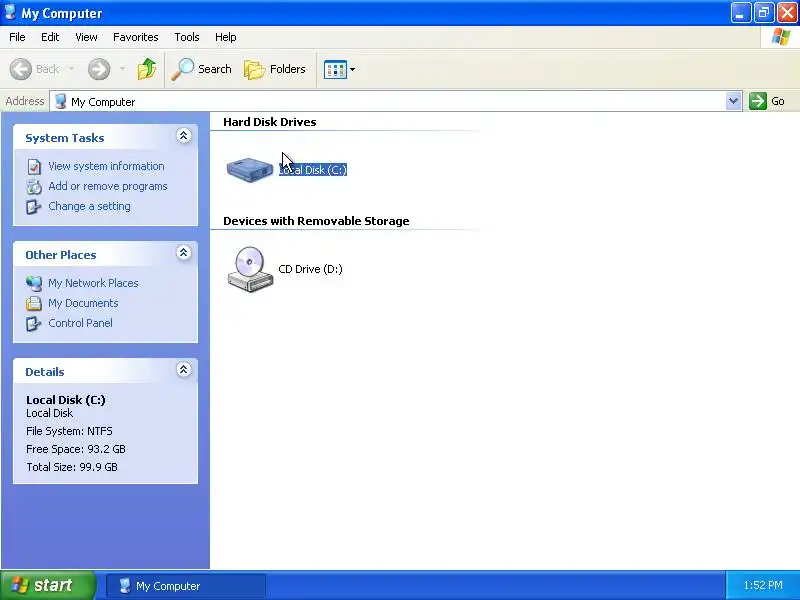Open the File menu

pyautogui.click(x=17, y=37)
